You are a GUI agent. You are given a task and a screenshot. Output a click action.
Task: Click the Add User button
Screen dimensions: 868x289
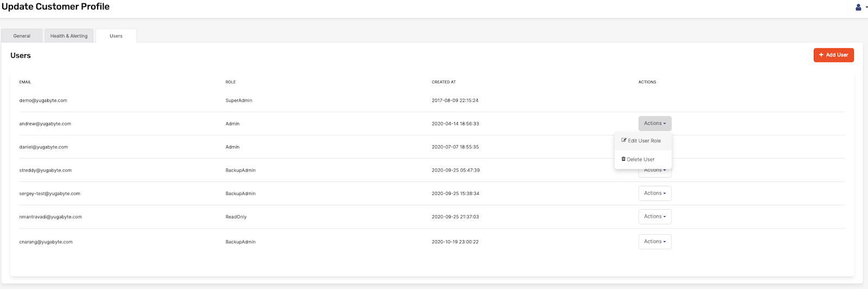pos(833,55)
